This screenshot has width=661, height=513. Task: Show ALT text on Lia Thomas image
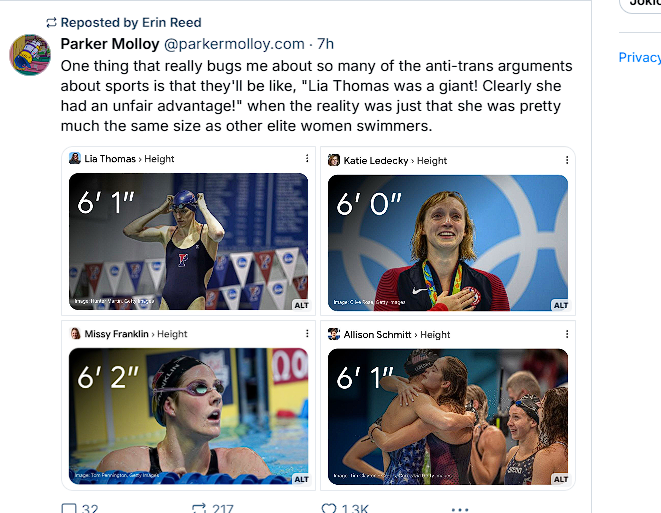(300, 305)
